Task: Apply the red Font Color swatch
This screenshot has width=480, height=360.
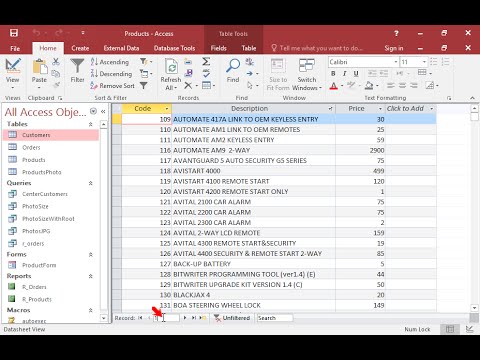Action: click(x=333, y=86)
